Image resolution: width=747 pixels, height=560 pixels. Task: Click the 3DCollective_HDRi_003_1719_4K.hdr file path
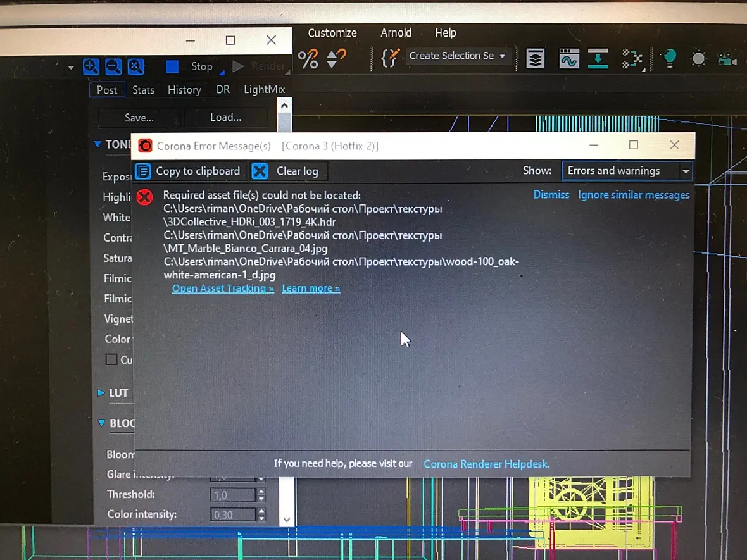click(x=249, y=222)
